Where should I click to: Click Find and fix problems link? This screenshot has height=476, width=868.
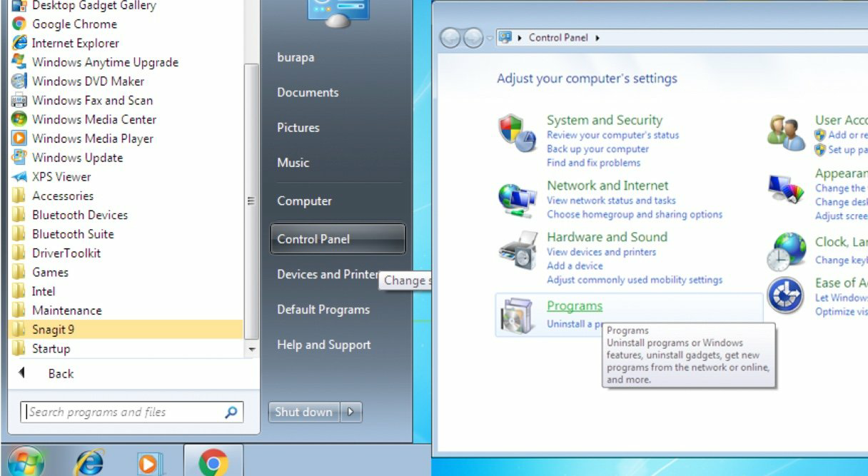[x=593, y=163]
